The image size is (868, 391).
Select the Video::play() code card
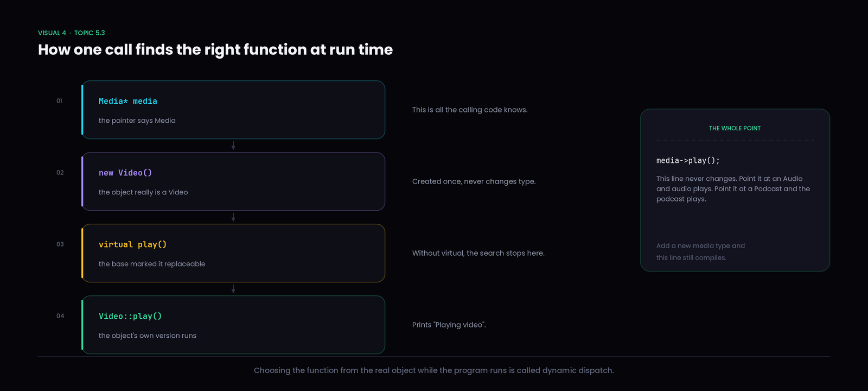(x=233, y=325)
